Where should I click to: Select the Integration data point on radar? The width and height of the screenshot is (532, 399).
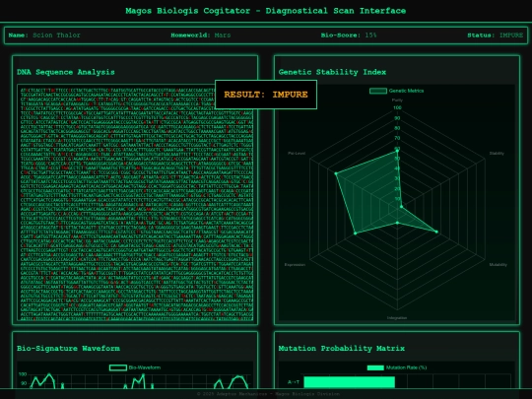(x=398, y=223)
